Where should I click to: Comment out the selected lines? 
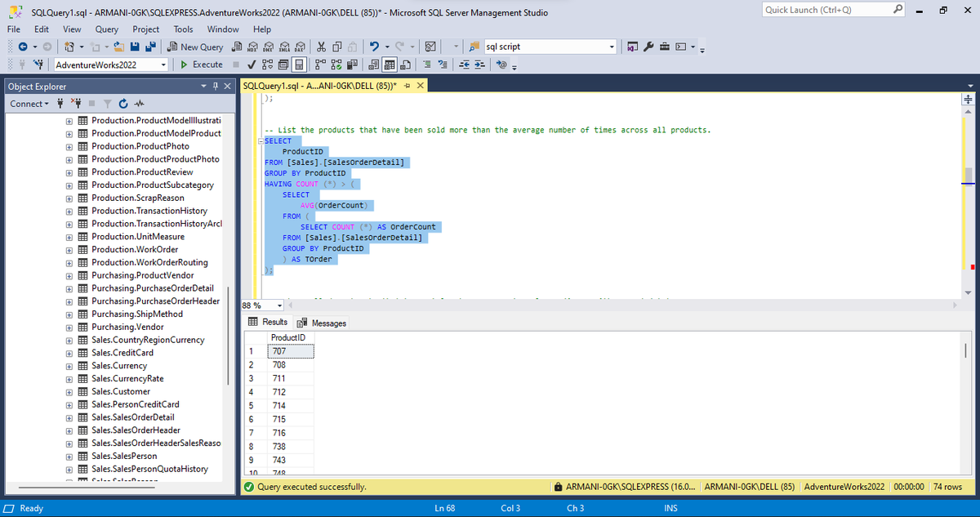[x=427, y=65]
